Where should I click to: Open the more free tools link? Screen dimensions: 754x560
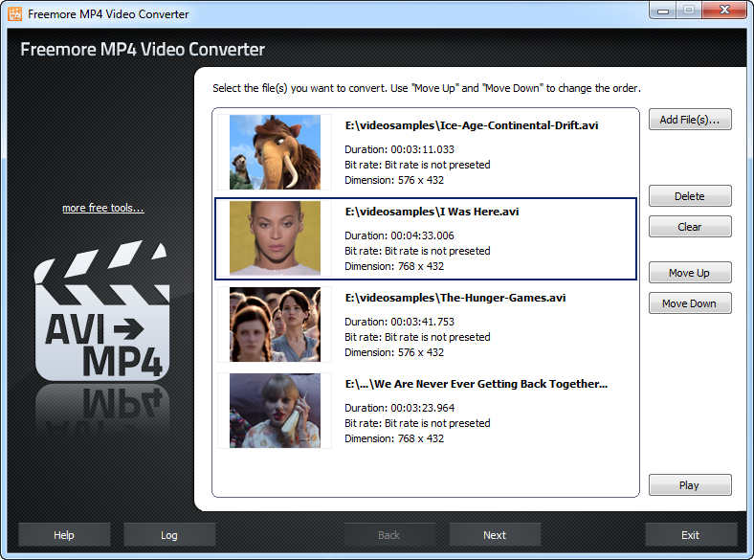coord(103,208)
